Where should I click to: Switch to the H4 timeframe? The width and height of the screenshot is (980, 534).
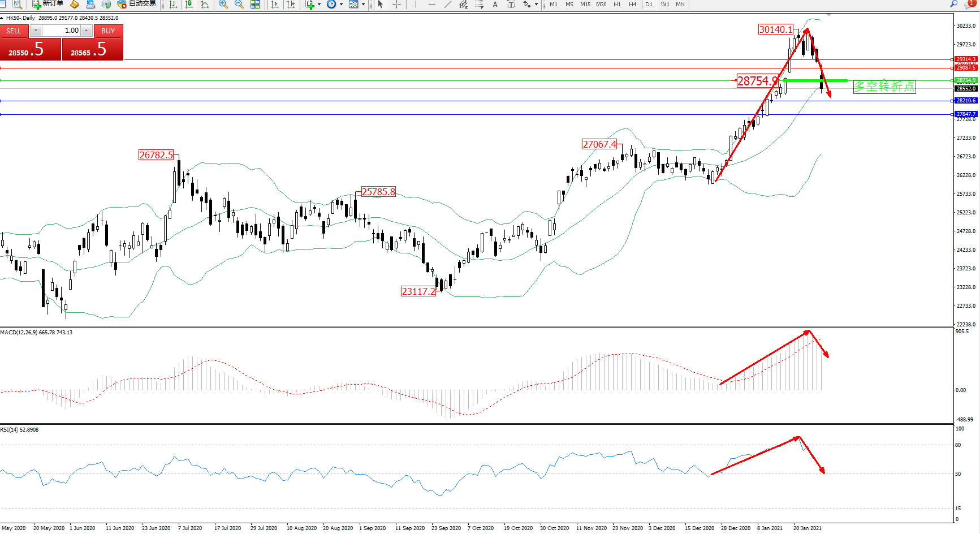coord(632,4)
